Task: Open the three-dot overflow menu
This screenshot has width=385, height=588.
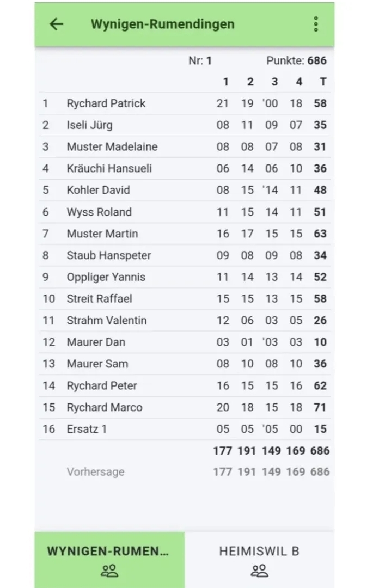Action: (x=316, y=24)
